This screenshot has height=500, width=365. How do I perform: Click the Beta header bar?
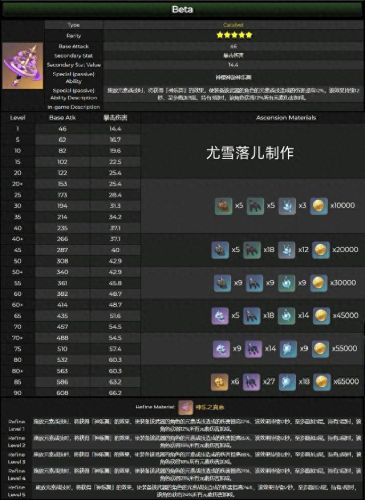click(x=182, y=9)
